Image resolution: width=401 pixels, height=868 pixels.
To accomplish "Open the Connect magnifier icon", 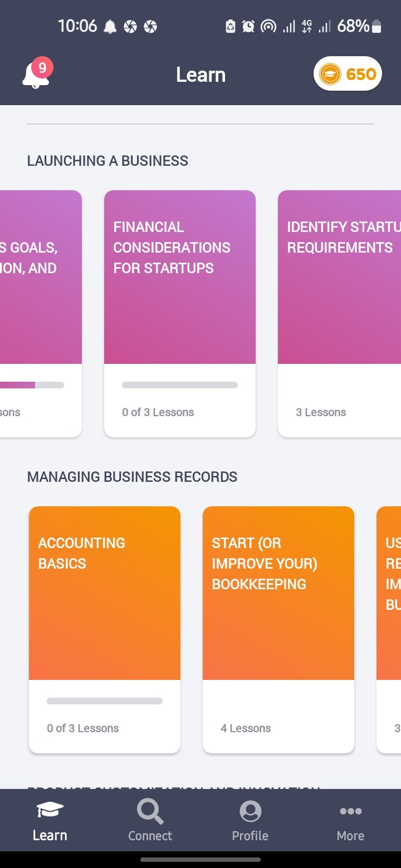I will click(150, 811).
